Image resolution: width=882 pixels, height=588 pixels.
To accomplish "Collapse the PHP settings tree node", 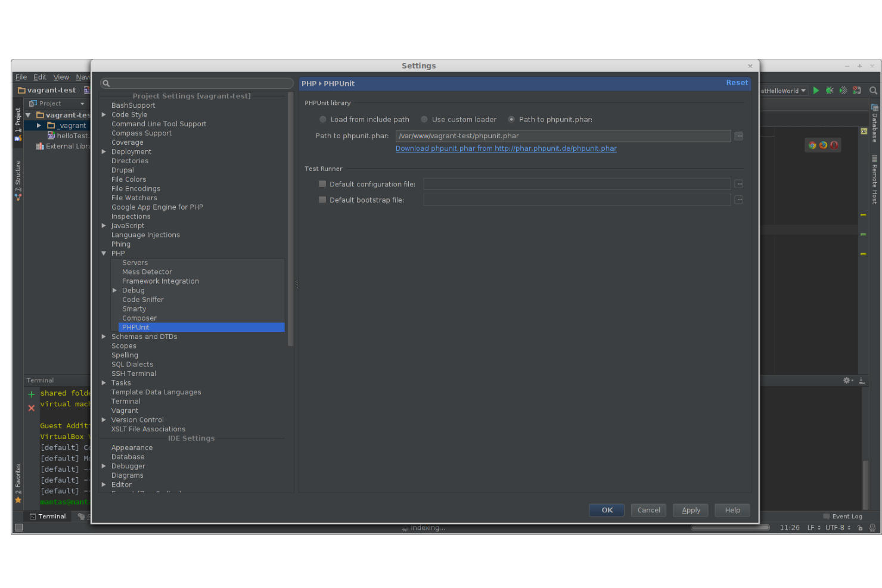I will pos(104,253).
